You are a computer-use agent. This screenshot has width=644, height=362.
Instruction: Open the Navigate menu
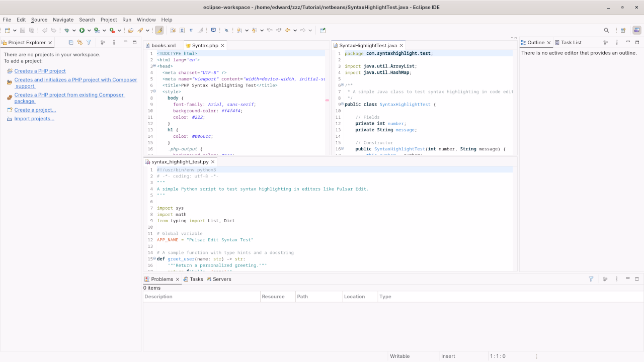coord(63,20)
